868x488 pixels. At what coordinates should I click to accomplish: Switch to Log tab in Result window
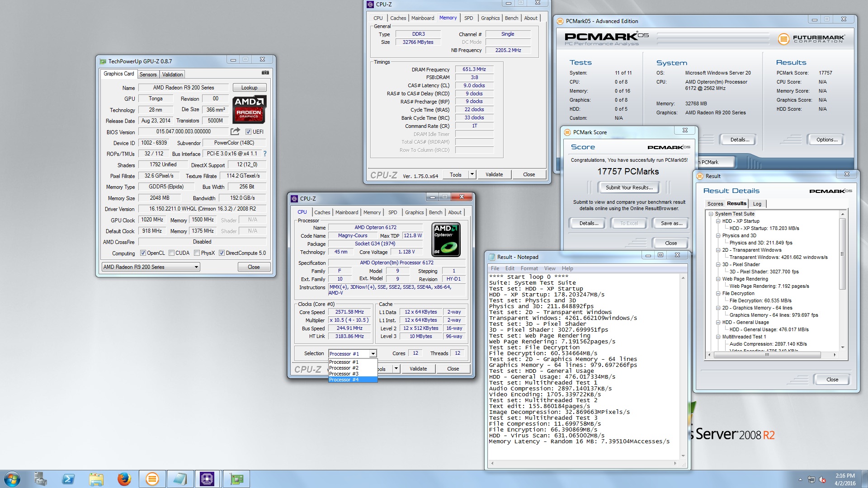tap(757, 204)
